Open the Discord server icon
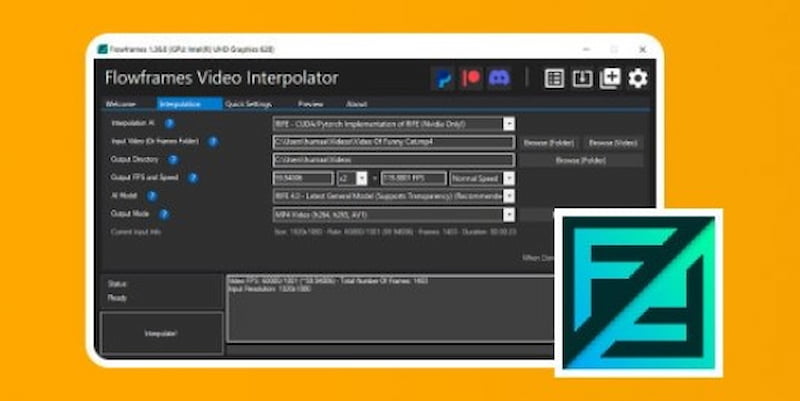This screenshot has width=800, height=401. (x=498, y=79)
